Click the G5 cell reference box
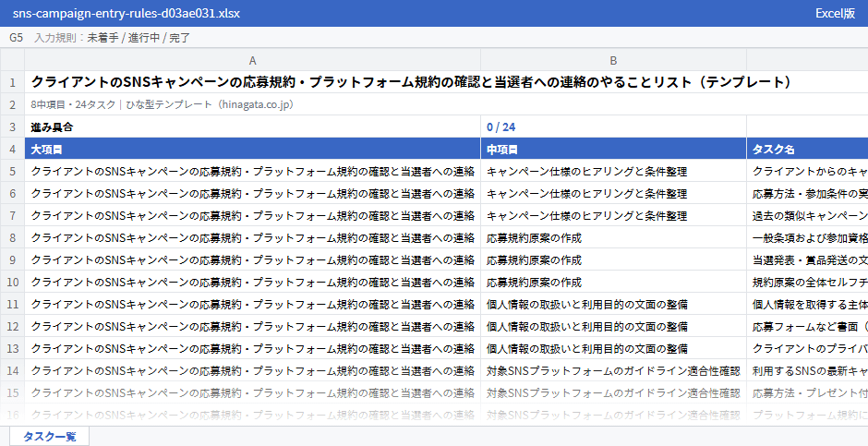The image size is (868, 446). (16, 38)
